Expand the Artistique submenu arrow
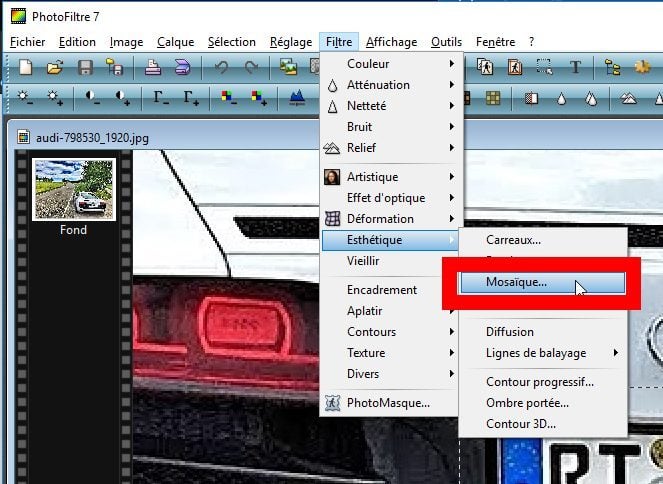Viewport: 663px width, 484px height. [452, 177]
